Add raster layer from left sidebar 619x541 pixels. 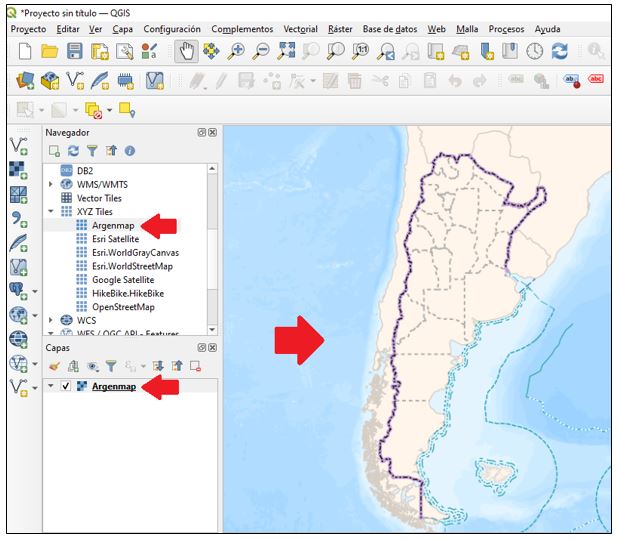(18, 170)
